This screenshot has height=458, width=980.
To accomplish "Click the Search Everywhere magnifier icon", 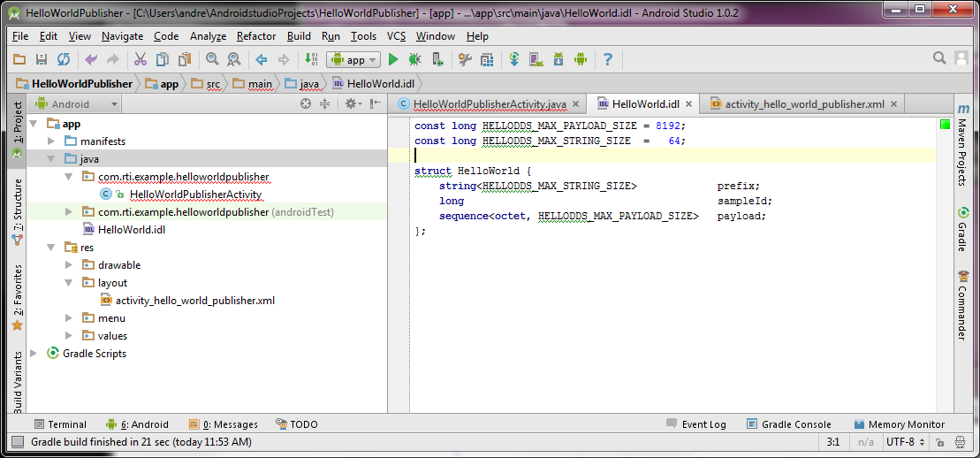I will point(939,58).
